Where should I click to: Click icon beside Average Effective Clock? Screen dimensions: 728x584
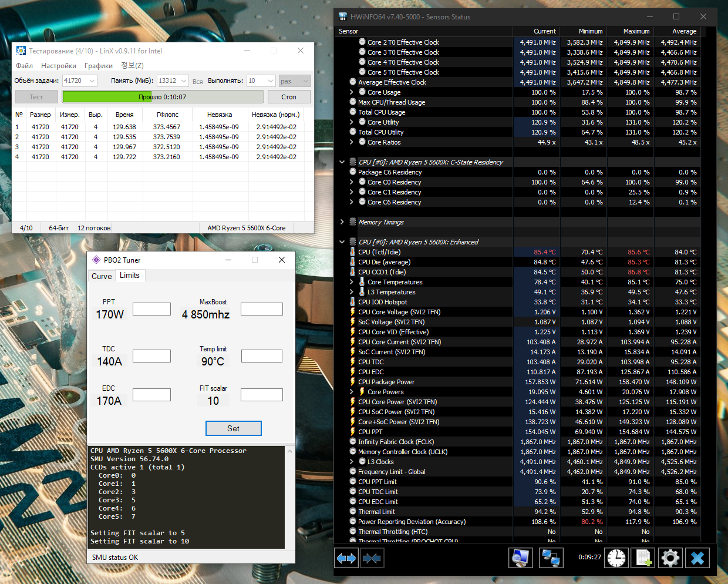click(353, 82)
